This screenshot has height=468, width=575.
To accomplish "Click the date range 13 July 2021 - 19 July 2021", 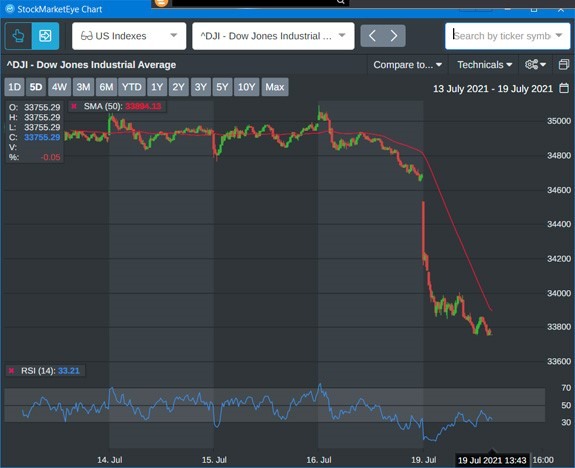I will 493,89.
